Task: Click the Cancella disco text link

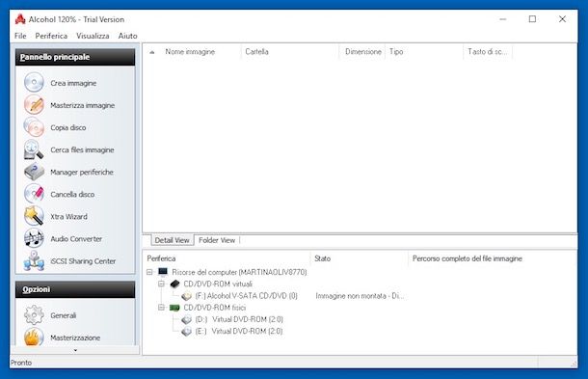Action: pyautogui.click(x=72, y=194)
